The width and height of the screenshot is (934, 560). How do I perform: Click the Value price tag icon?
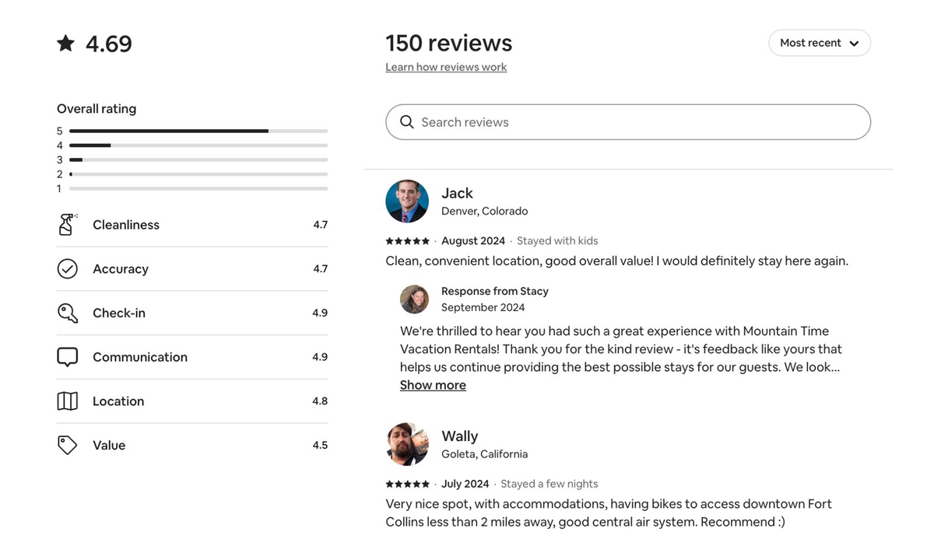coord(68,445)
